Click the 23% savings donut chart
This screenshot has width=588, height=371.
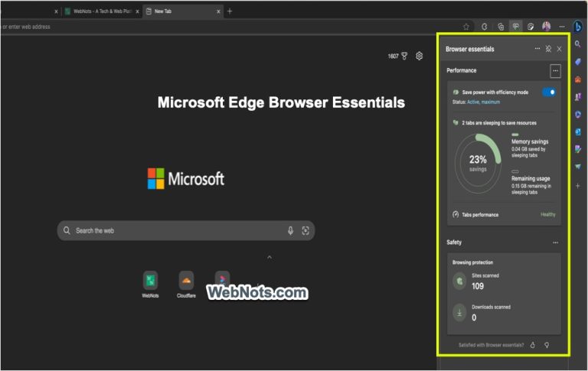(478, 164)
